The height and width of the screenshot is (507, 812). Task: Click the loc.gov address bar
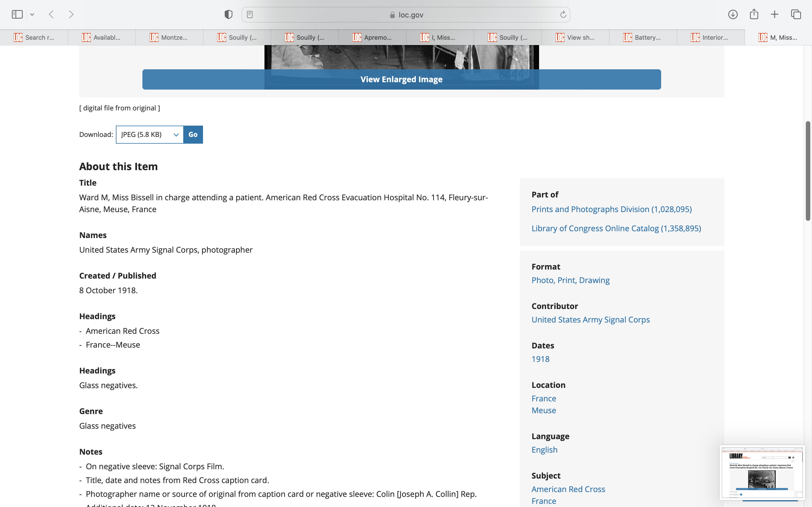coord(406,15)
